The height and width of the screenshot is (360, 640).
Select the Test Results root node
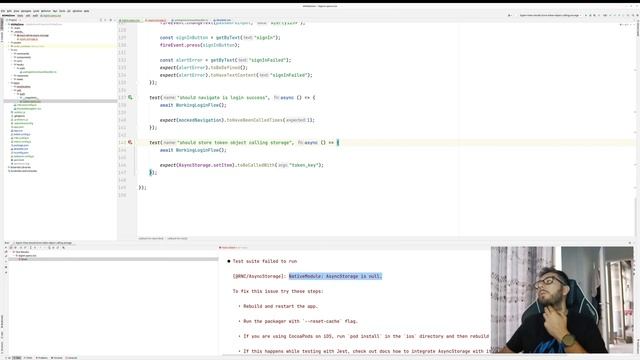(21, 252)
